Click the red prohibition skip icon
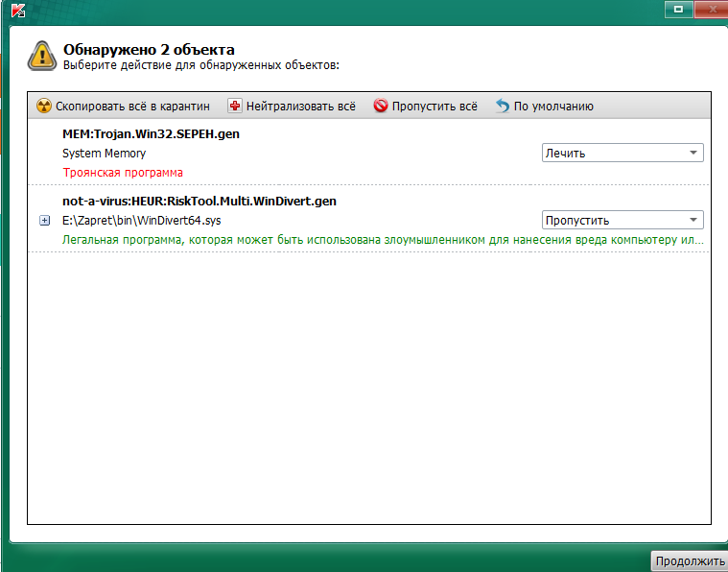This screenshot has height=572, width=728. (x=380, y=106)
